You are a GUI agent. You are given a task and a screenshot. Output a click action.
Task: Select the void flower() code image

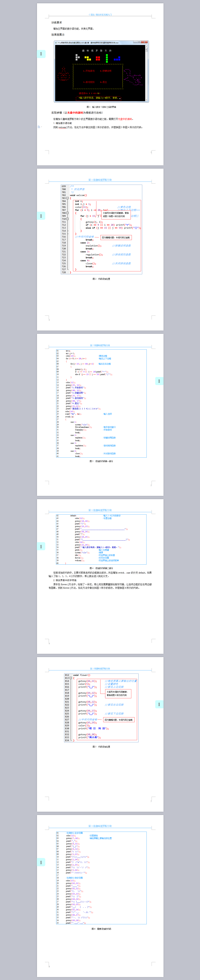[101, 708]
